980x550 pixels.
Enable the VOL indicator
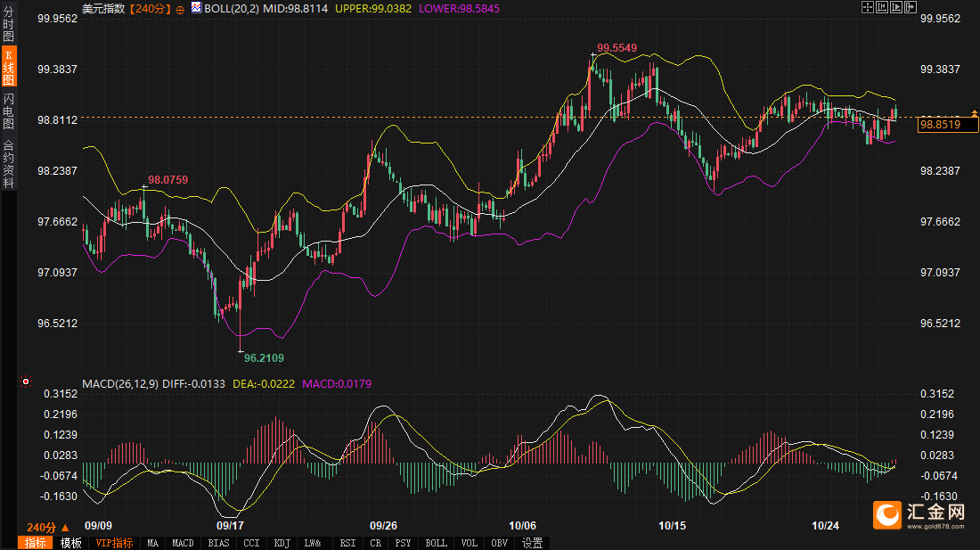point(469,543)
